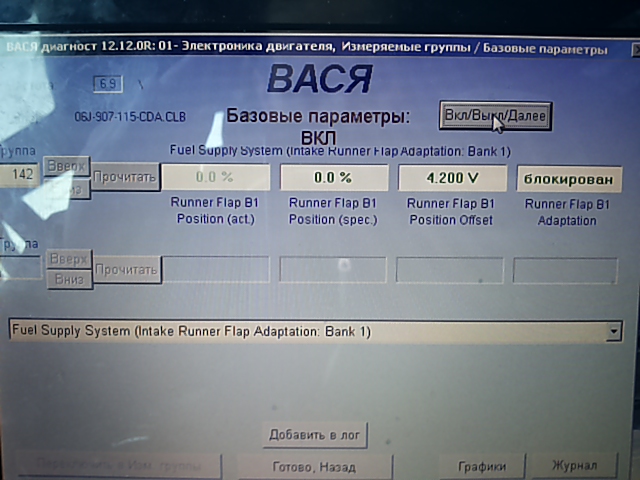Click the Вкл/Выкл/Далее button
640x480 pixels.
click(495, 116)
